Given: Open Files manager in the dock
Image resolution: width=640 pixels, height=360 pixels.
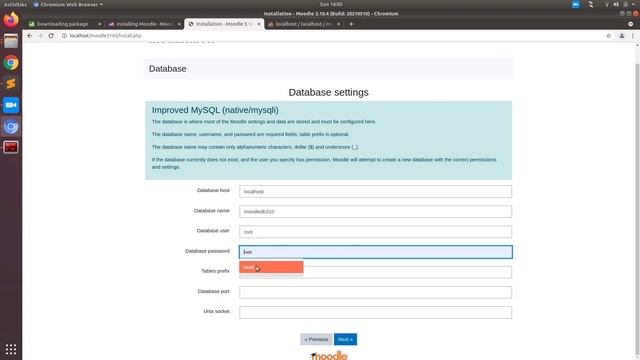Looking at the screenshot, I should click(x=11, y=41).
